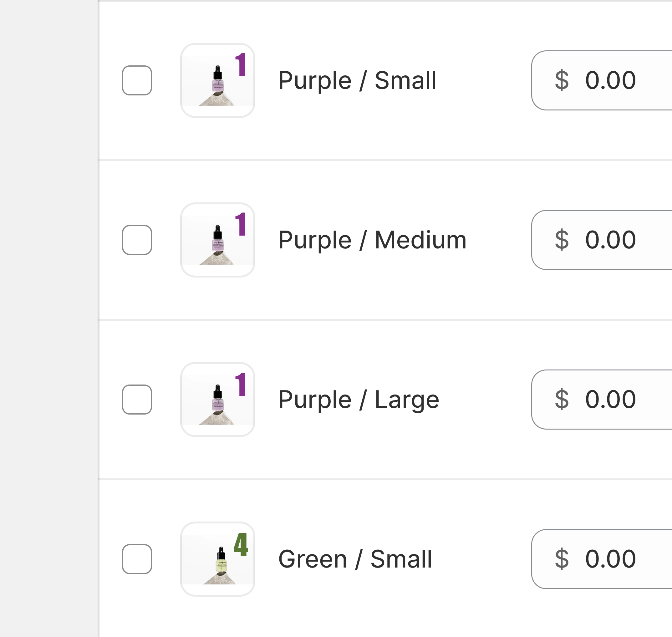Check the Purple / Large variant checkbox
Viewport: 672px width, 637px height.
[x=137, y=400]
